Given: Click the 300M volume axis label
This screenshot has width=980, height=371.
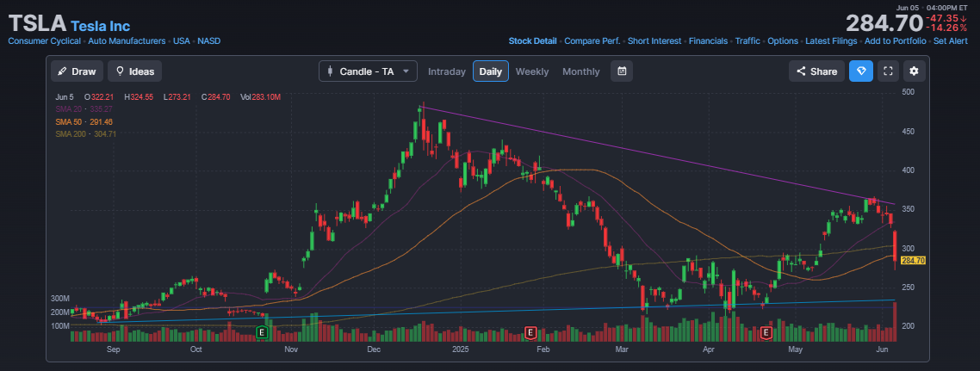Looking at the screenshot, I should (x=60, y=299).
